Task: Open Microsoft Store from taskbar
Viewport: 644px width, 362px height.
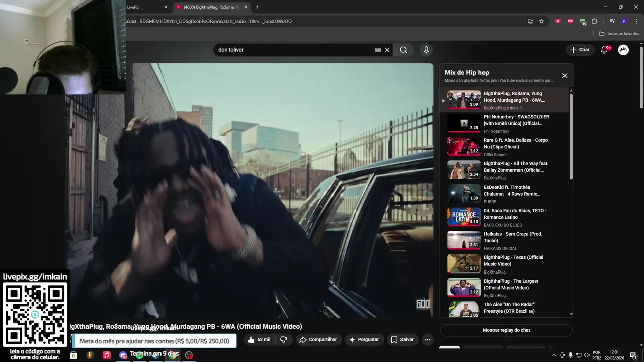Action: pos(74,355)
